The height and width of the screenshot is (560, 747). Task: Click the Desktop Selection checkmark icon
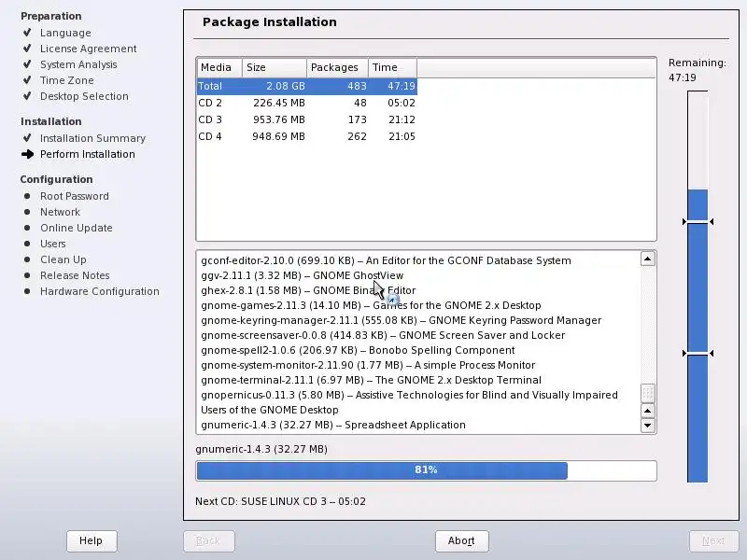(x=27, y=96)
